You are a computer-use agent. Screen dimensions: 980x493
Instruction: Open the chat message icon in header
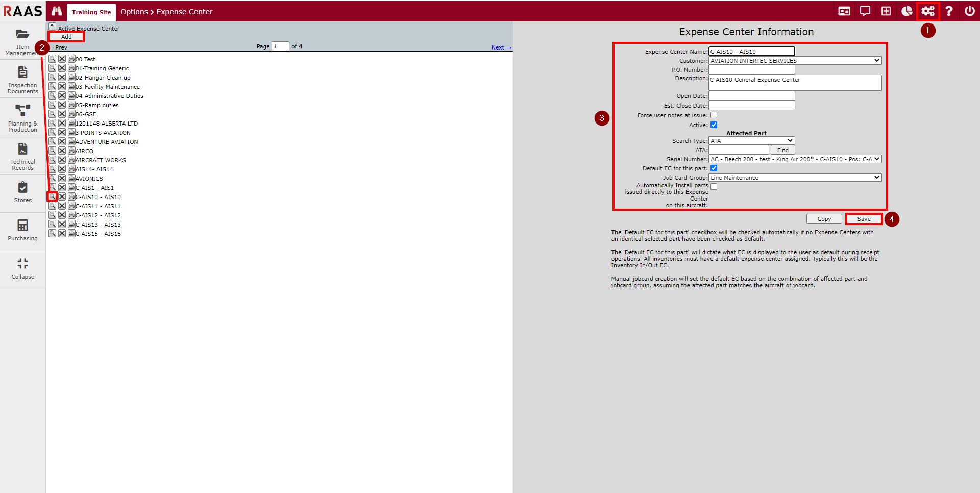[x=865, y=11]
